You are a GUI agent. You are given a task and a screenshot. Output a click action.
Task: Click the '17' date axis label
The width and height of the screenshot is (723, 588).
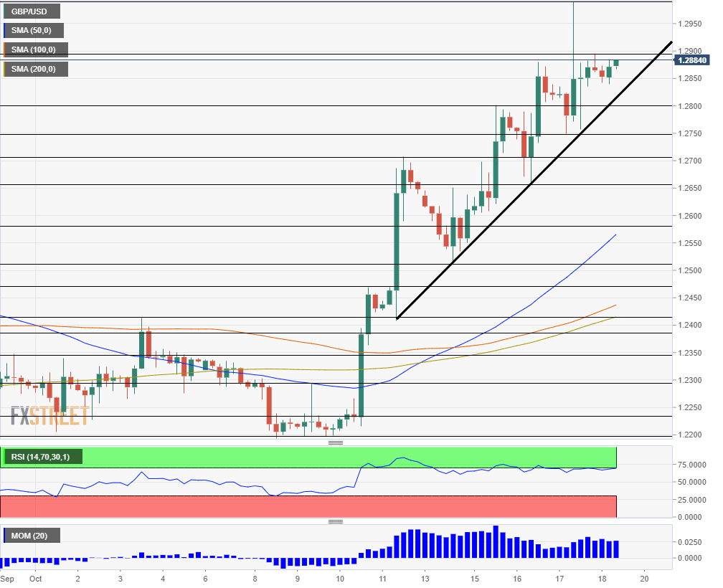pos(559,579)
